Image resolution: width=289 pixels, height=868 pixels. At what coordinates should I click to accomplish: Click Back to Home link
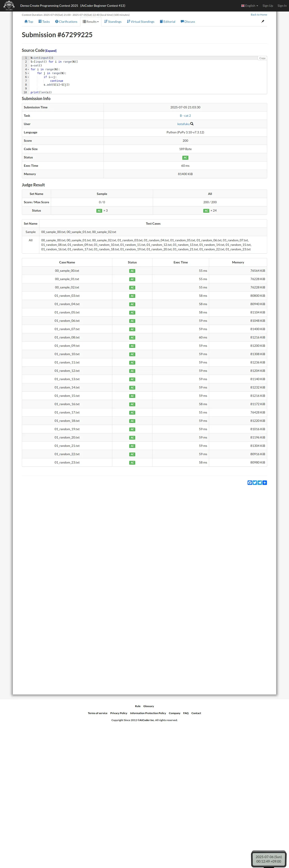[x=259, y=14]
